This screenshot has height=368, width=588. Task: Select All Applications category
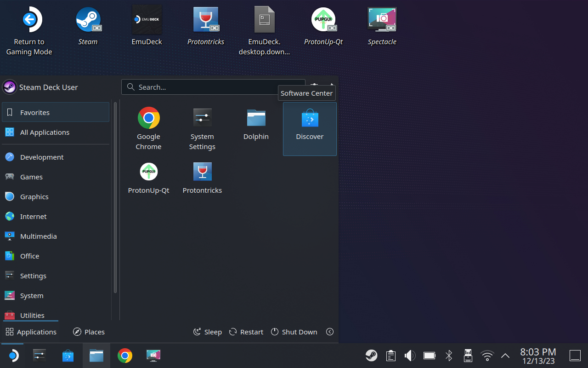click(x=56, y=132)
